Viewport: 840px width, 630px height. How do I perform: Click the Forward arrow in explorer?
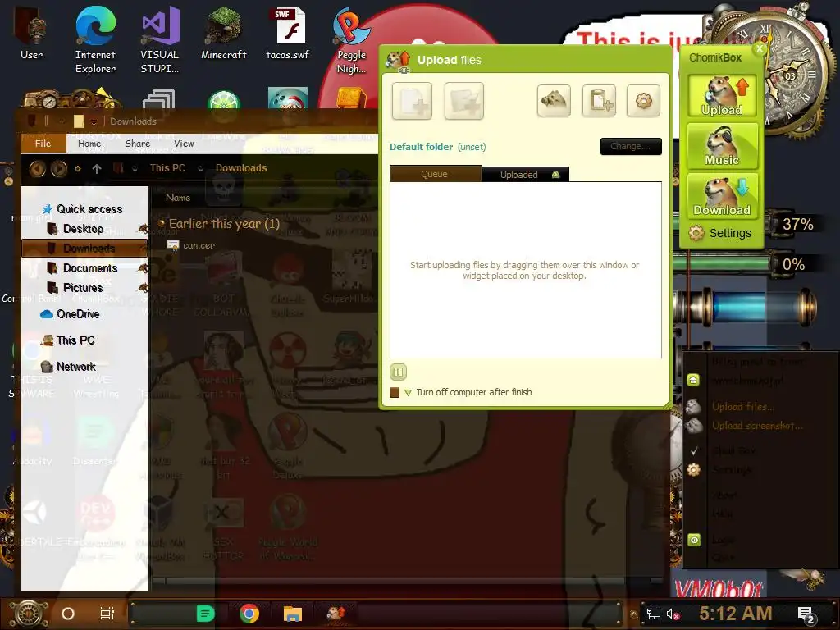click(x=59, y=169)
